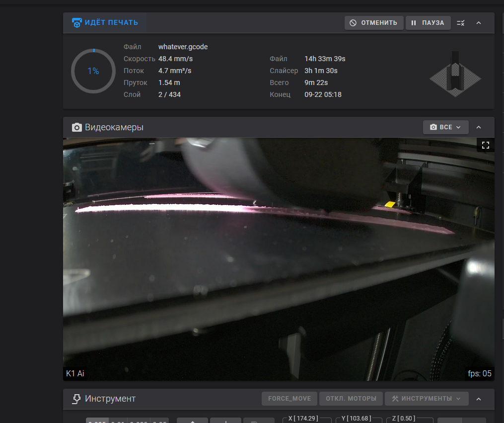
Task: Toggle FORCE_MOVE mode
Action: click(x=289, y=399)
